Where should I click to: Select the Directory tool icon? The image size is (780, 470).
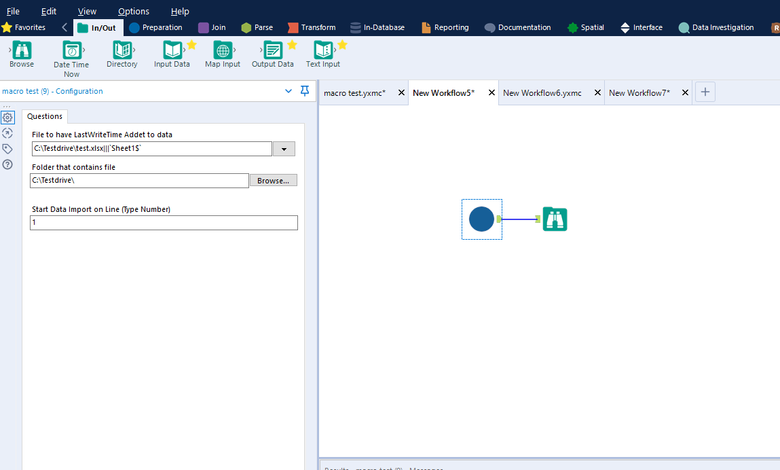tap(122, 50)
